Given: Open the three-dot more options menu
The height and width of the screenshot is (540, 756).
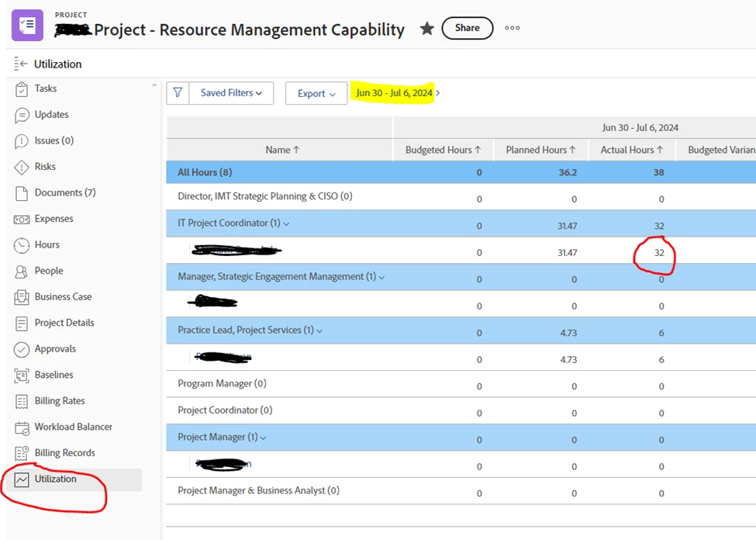Looking at the screenshot, I should pos(512,28).
